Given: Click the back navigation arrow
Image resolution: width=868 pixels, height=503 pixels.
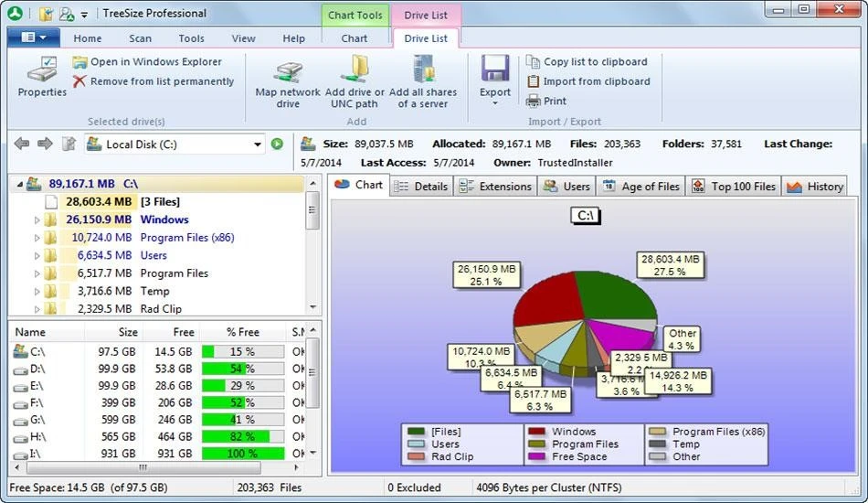Looking at the screenshot, I should (x=22, y=144).
